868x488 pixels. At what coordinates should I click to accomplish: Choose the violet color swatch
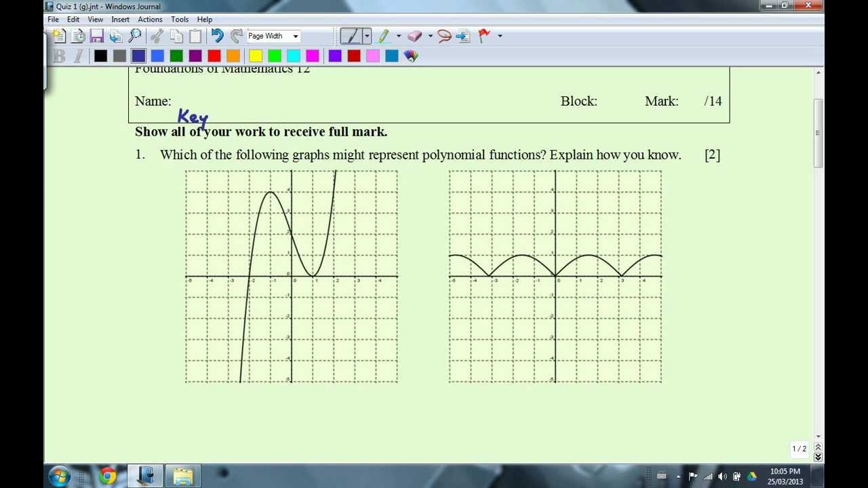click(335, 56)
